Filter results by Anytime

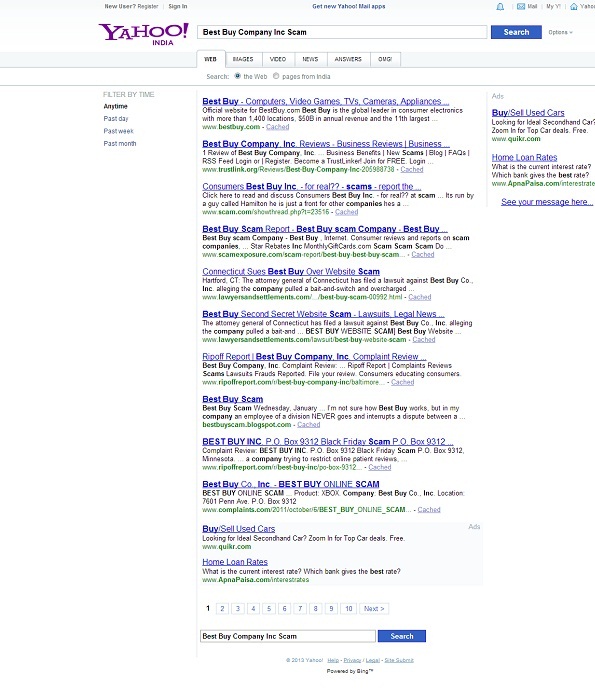115,106
